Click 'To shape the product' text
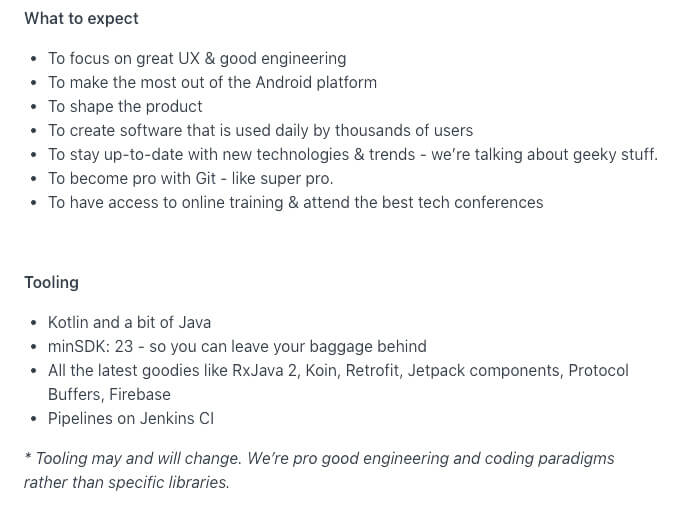Screen dimensions: 676x518 pos(125,106)
